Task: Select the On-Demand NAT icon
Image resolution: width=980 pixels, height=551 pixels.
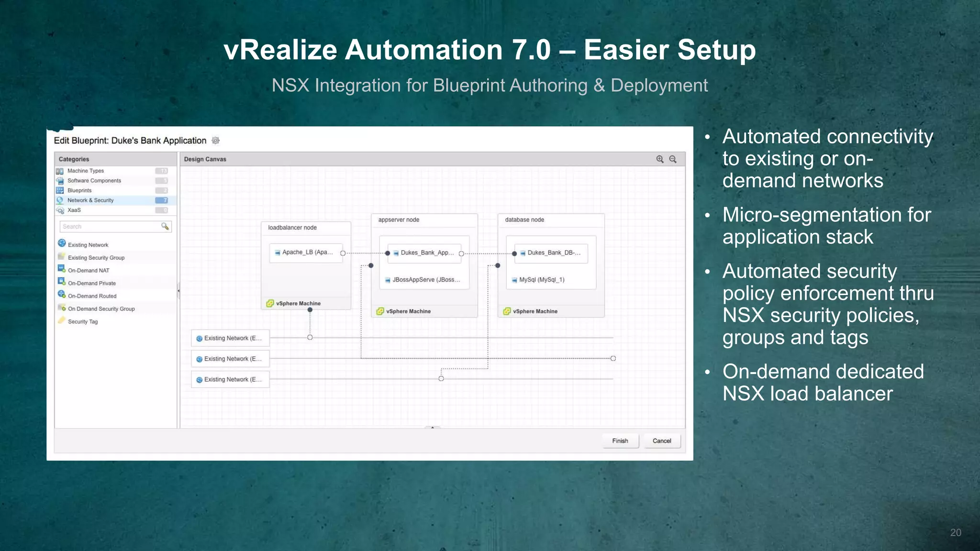Action: pyautogui.click(x=62, y=269)
